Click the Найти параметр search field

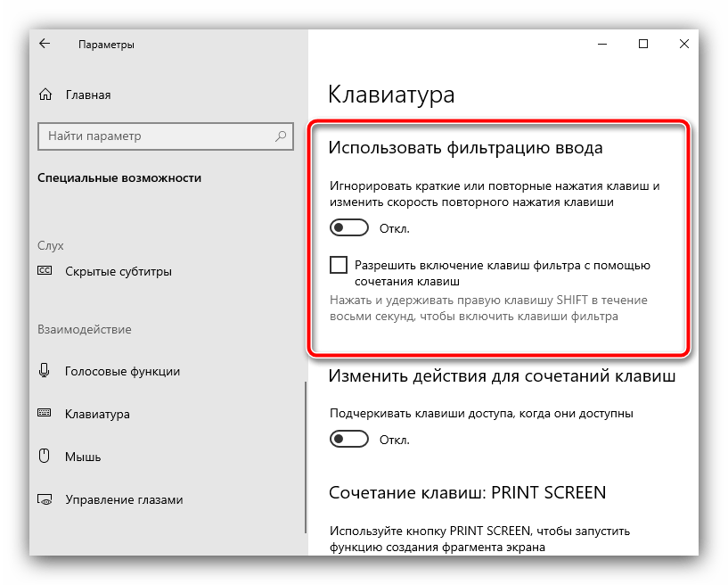(165, 136)
